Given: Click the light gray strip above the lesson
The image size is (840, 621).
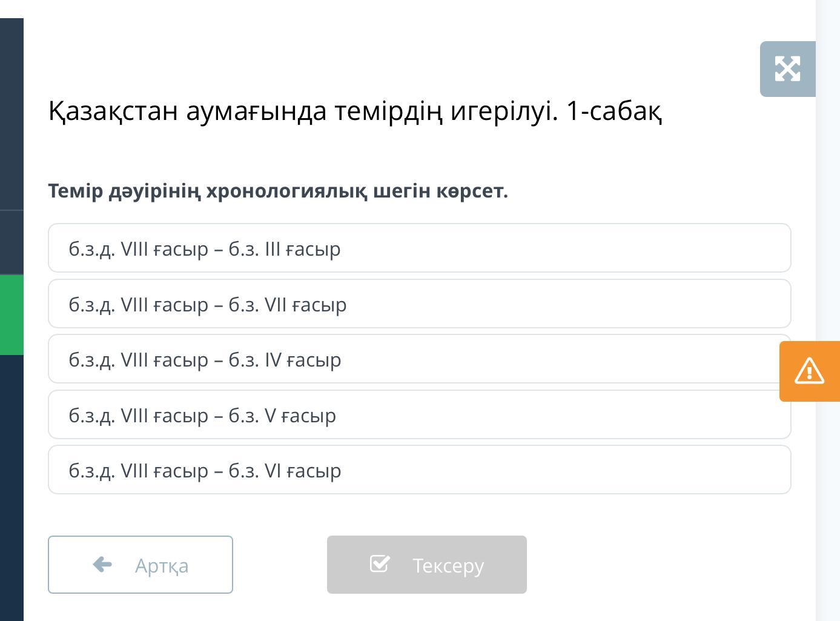Looking at the screenshot, I should click(418, 8).
